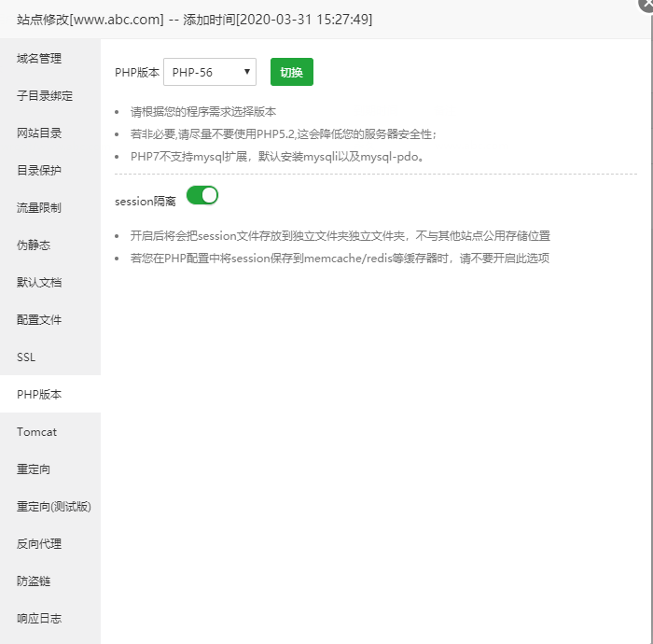
Task: Click the PHP5.2 security warning text
Action: click(x=284, y=134)
